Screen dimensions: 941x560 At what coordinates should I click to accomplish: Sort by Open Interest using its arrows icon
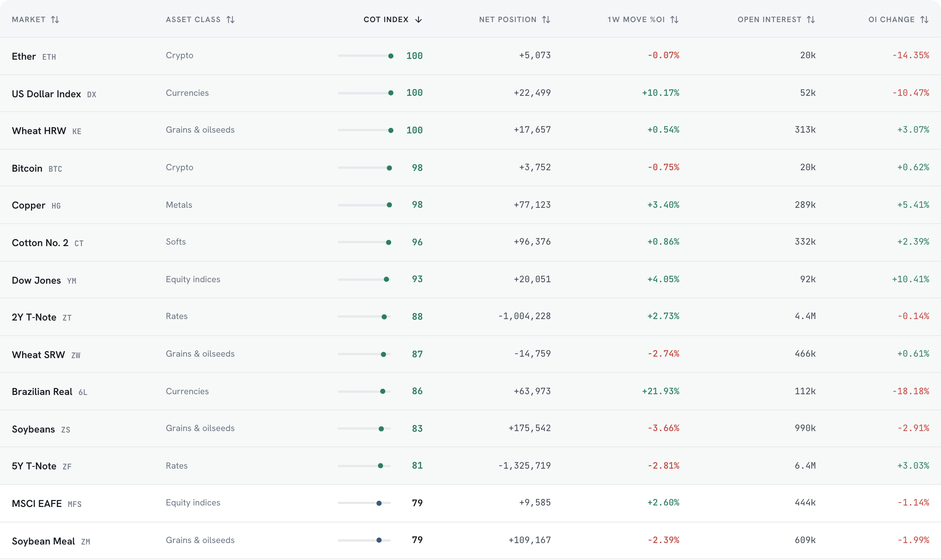point(811,20)
